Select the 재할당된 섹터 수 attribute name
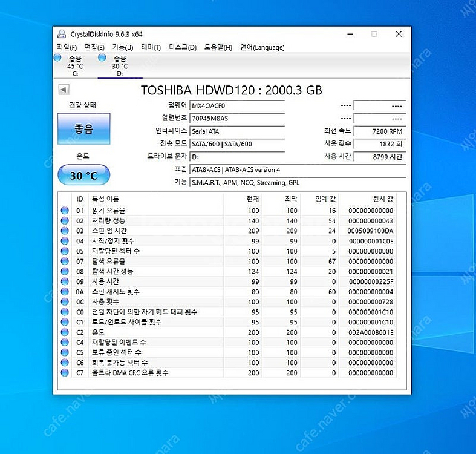The image size is (476, 454). pos(116,251)
